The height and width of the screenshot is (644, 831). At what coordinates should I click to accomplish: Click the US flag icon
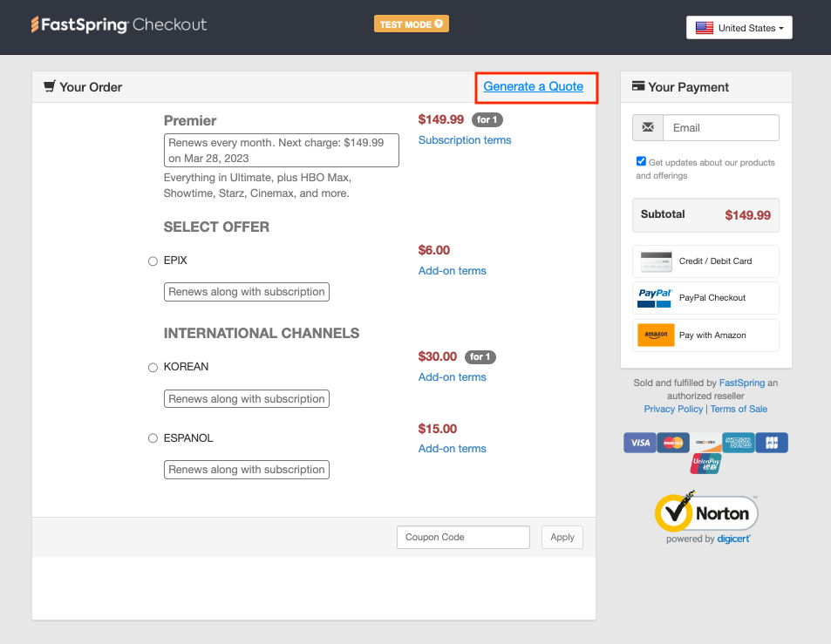pos(705,28)
